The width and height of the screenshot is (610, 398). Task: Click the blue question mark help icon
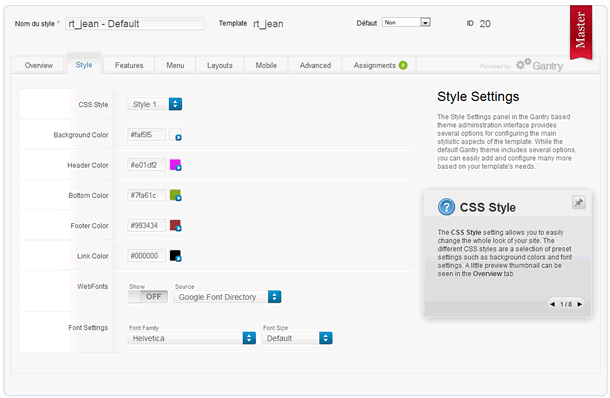click(446, 207)
